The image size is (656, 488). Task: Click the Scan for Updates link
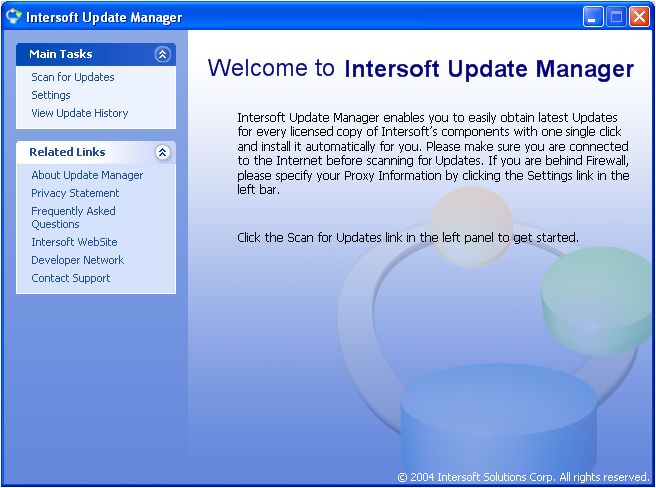pyautogui.click(x=73, y=77)
